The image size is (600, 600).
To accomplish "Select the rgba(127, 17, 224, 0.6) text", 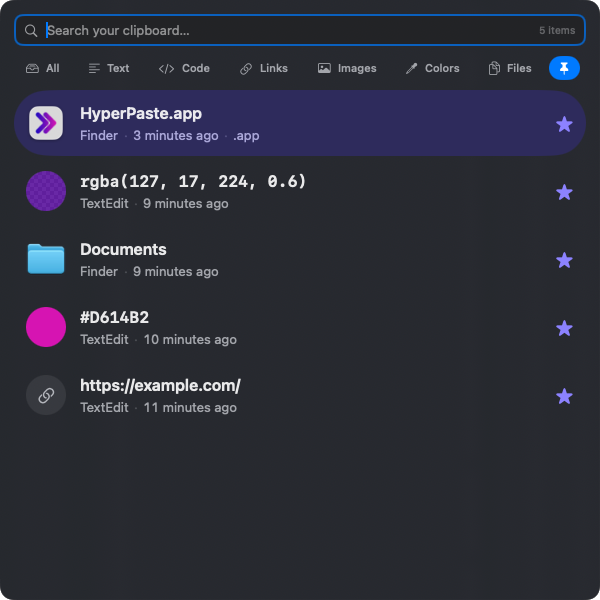I will (193, 181).
